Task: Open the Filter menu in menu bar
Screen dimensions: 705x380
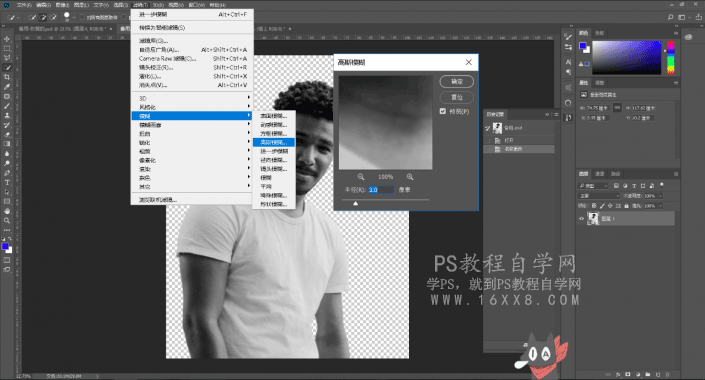Action: click(x=140, y=5)
